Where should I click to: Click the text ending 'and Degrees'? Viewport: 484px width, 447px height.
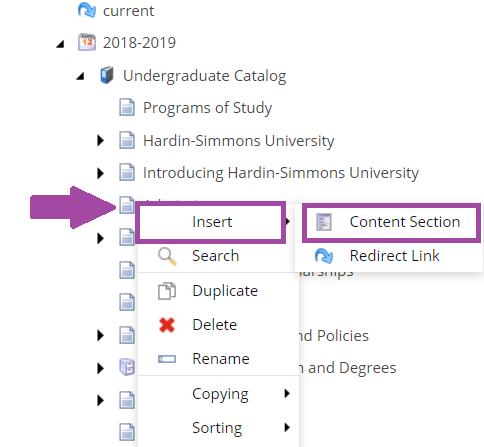point(348,369)
